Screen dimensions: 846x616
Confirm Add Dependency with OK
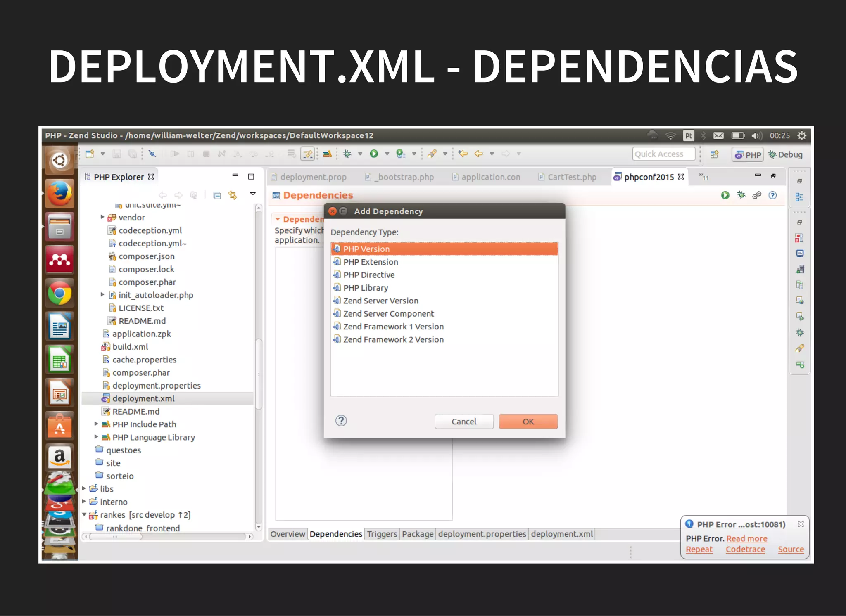point(528,422)
